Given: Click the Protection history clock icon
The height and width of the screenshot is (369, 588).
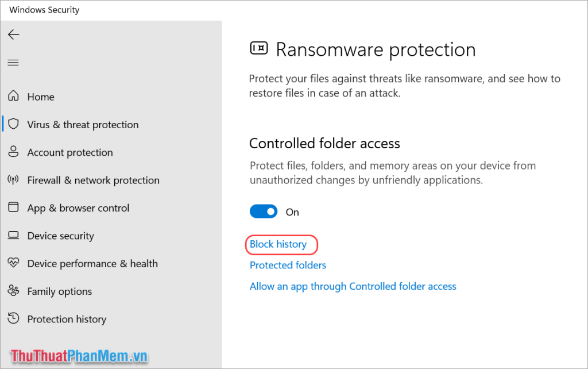Looking at the screenshot, I should pyautogui.click(x=14, y=318).
